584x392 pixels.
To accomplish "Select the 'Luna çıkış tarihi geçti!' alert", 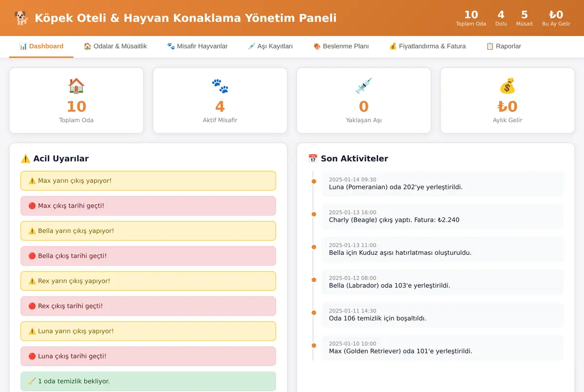I will [148, 356].
